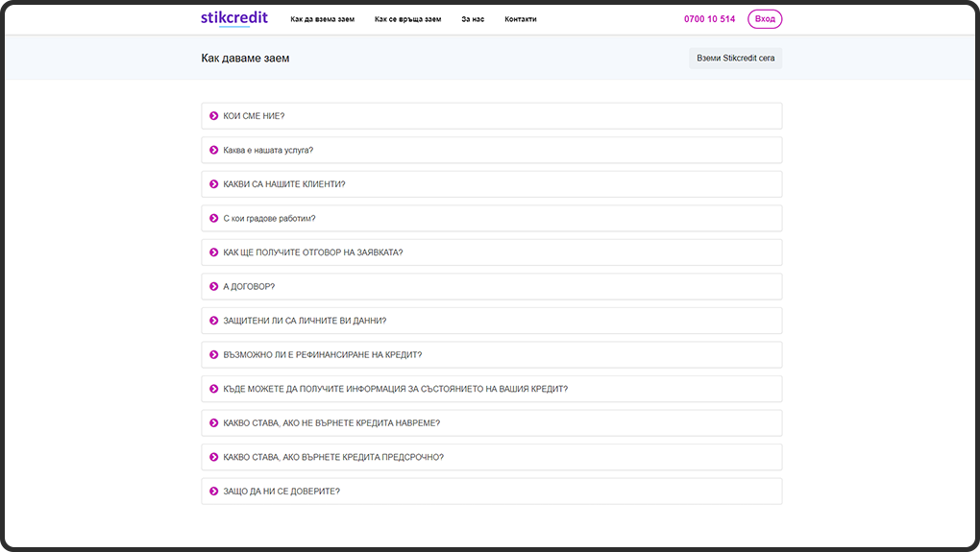Expand question about credit status information
The image size is (980, 552).
pos(395,389)
